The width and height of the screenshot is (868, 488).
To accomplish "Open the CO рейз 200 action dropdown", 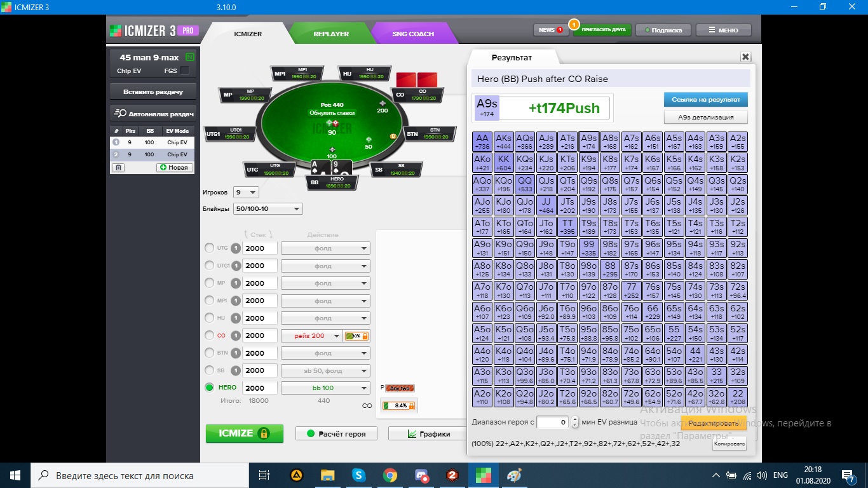I will pyautogui.click(x=311, y=335).
